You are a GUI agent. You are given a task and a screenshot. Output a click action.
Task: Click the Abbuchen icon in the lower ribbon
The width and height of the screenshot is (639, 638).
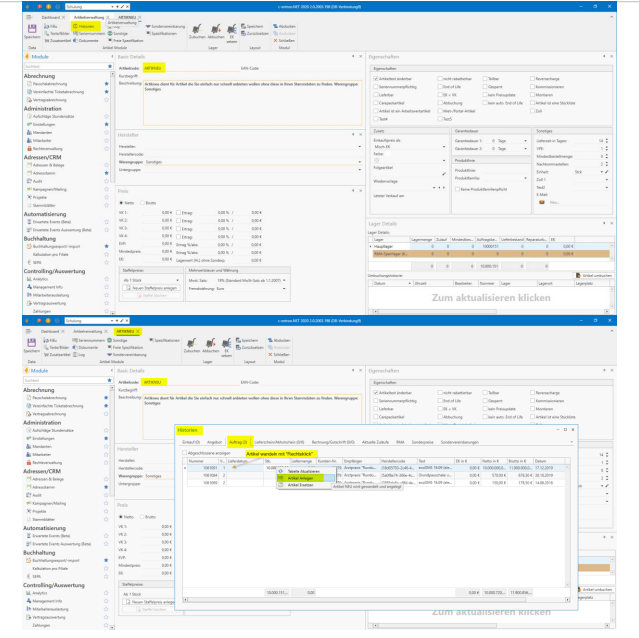(209, 347)
